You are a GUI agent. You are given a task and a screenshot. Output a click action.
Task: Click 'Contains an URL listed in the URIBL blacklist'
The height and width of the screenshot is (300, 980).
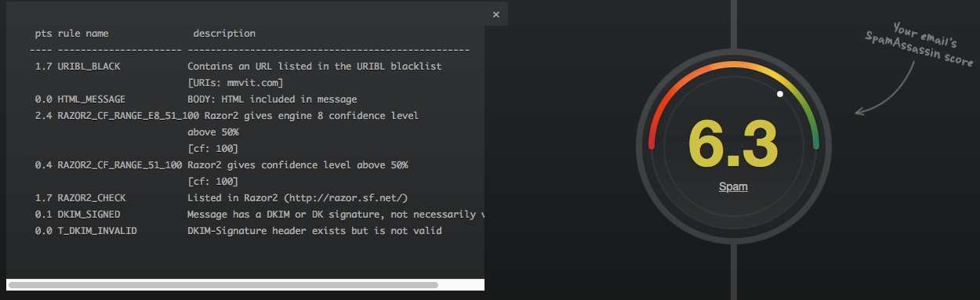314,67
